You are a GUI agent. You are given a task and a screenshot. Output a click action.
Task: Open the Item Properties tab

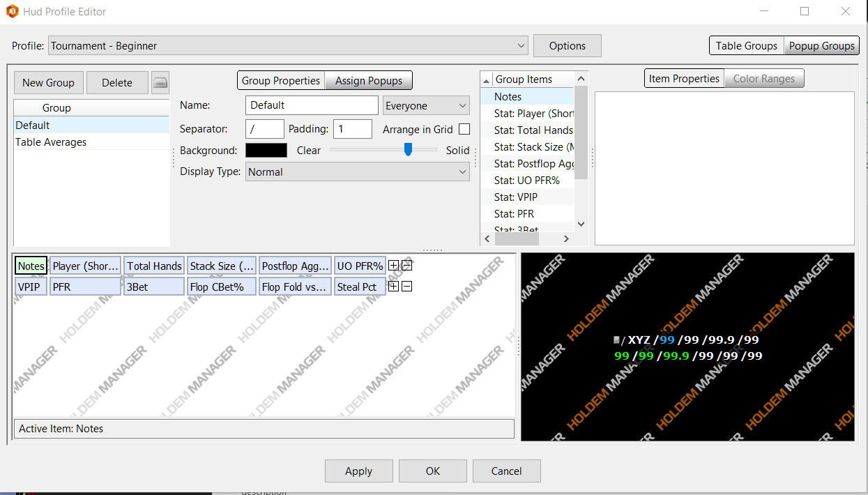[x=684, y=79]
